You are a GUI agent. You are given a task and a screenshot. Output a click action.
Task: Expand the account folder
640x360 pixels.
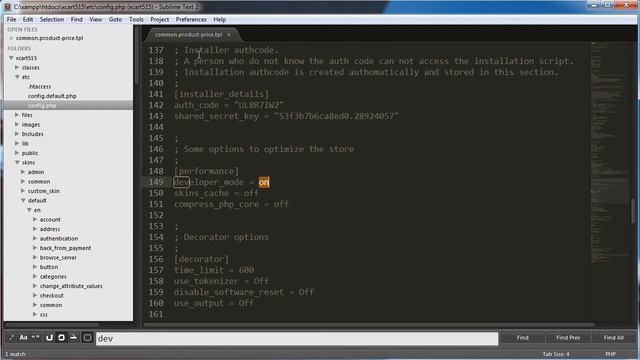(x=35, y=219)
